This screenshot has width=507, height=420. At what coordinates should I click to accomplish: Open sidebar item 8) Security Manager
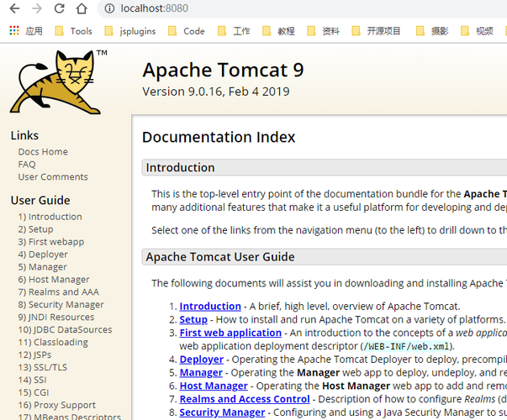(61, 304)
